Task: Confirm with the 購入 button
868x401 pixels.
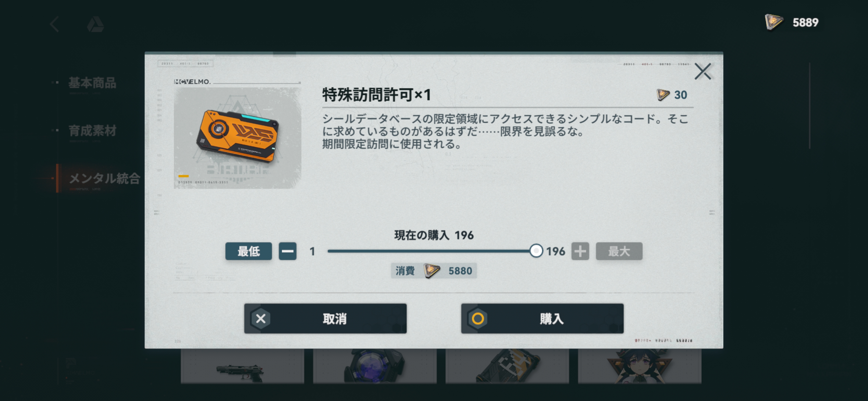Action: (x=542, y=318)
